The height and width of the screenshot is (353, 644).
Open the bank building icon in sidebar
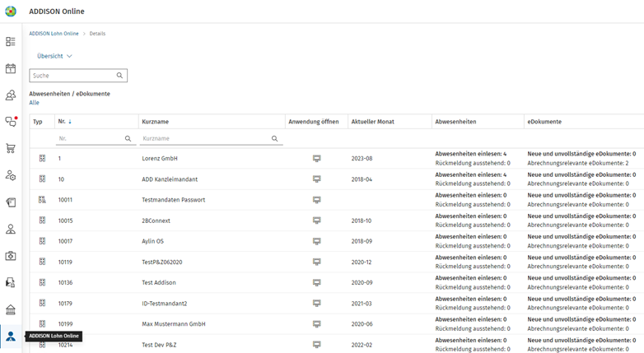(x=11, y=309)
